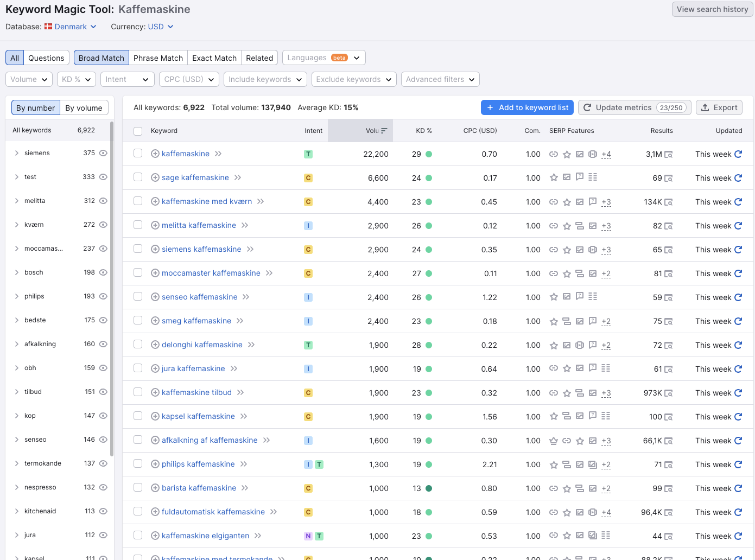
Task: Click Volume column sort icon
Action: pos(384,131)
